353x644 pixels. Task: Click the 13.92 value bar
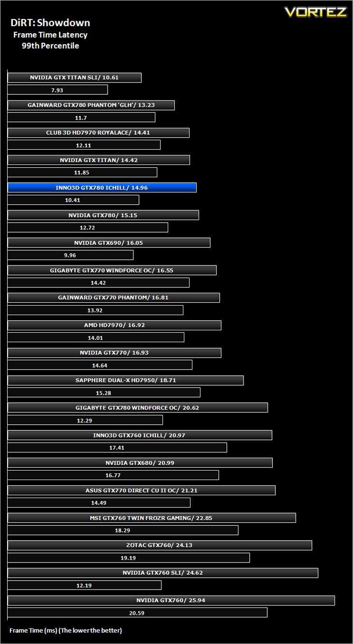(95, 310)
